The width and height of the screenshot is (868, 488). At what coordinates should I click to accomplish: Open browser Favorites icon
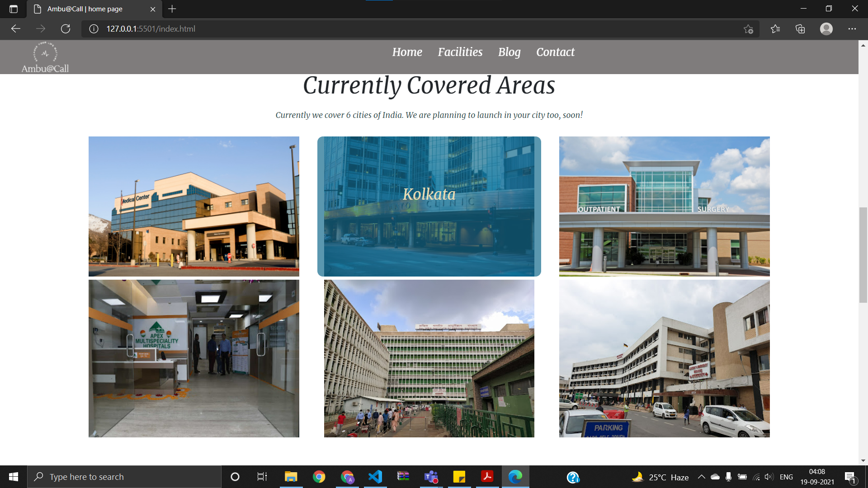[775, 29]
